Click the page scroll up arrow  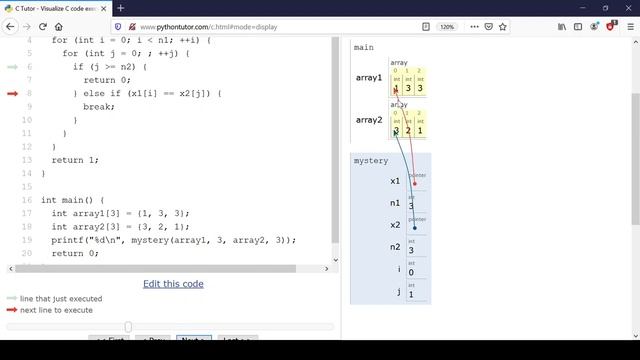(x=636, y=42)
